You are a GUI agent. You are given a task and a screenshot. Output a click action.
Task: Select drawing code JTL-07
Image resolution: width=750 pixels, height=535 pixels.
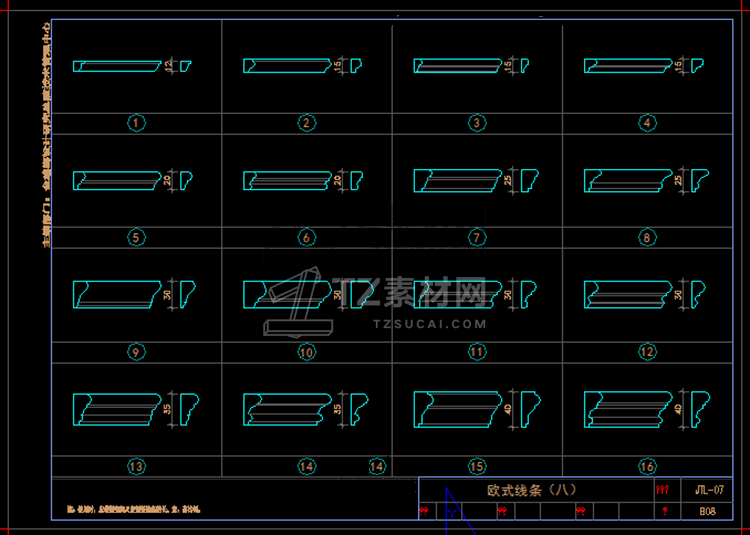pyautogui.click(x=710, y=490)
